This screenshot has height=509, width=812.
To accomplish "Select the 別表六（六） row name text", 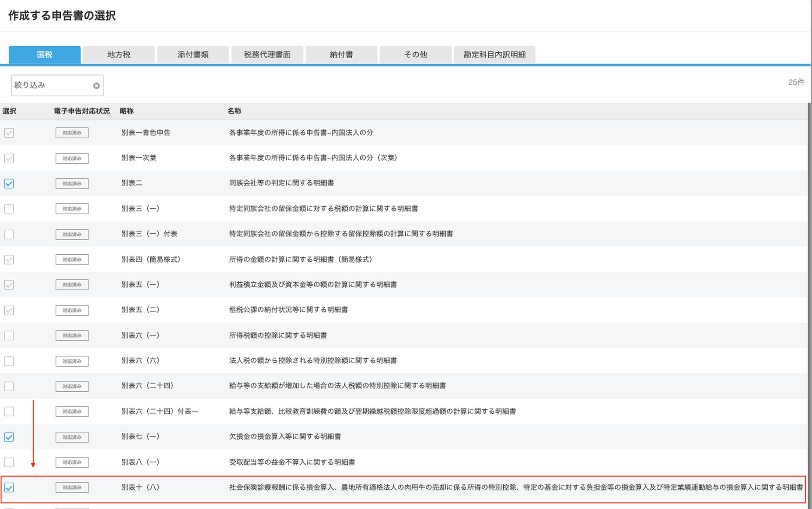I will (x=312, y=361).
